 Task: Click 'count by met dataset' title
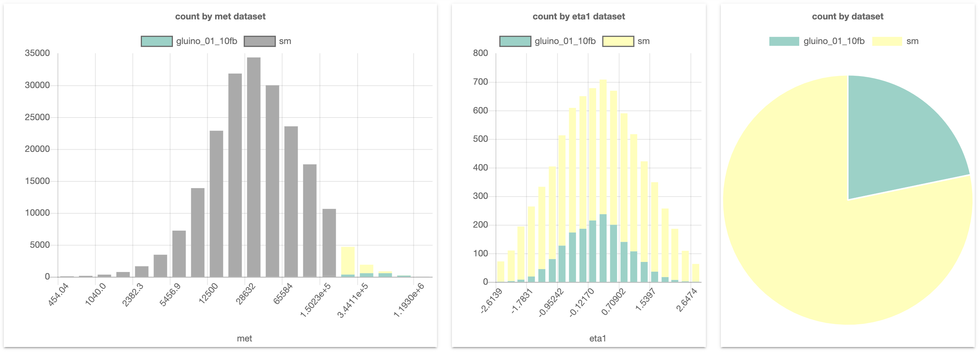click(x=220, y=16)
